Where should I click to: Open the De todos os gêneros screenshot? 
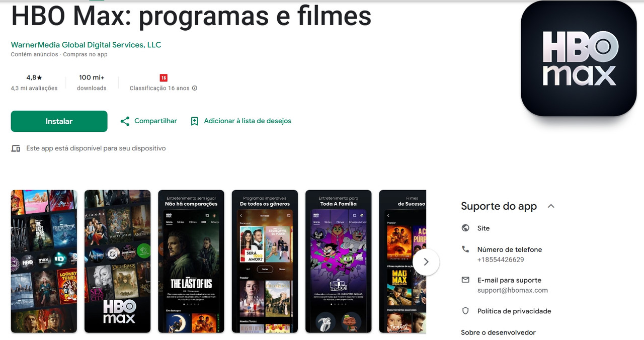click(x=265, y=262)
